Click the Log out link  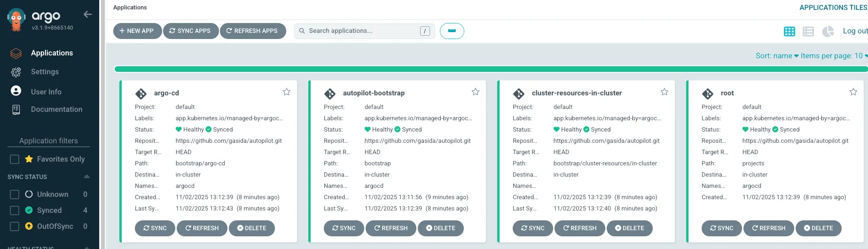coord(855,31)
